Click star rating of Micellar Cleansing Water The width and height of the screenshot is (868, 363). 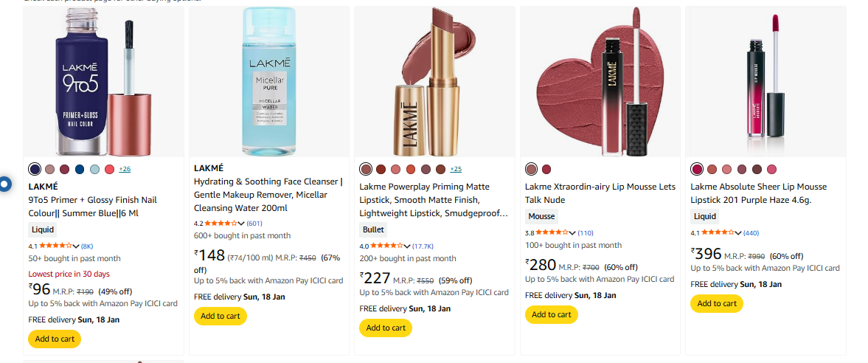(221, 224)
